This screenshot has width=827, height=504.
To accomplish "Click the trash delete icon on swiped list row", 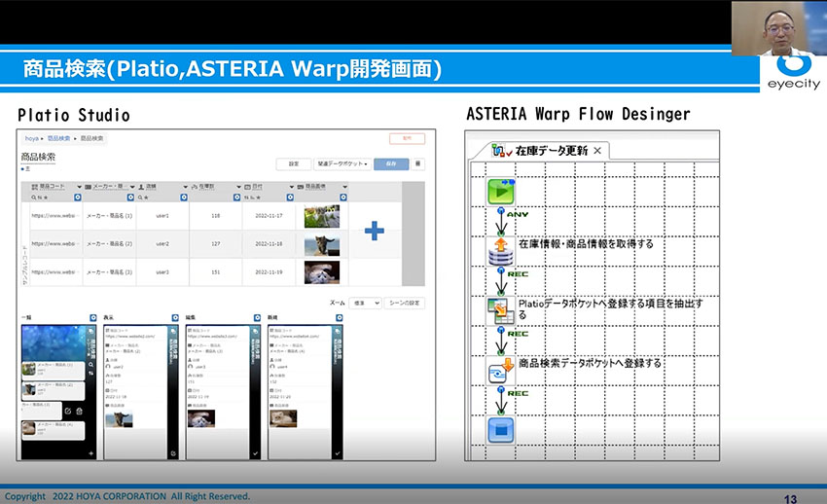I will (79, 412).
